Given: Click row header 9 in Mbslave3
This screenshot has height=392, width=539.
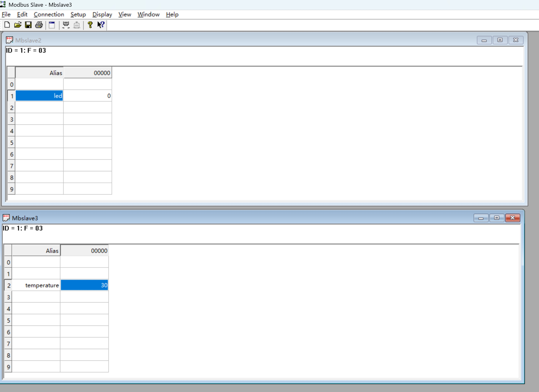Looking at the screenshot, I should click(x=8, y=366).
